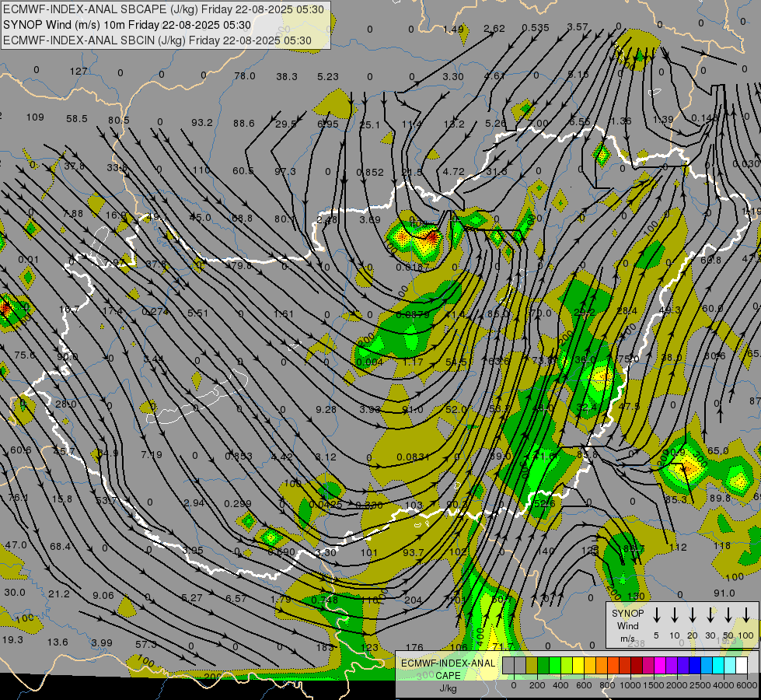Screen dimensions: 761x700
Task: Click the SYNOP legend arrow for 10 m/s
Action: pyautogui.click(x=675, y=615)
